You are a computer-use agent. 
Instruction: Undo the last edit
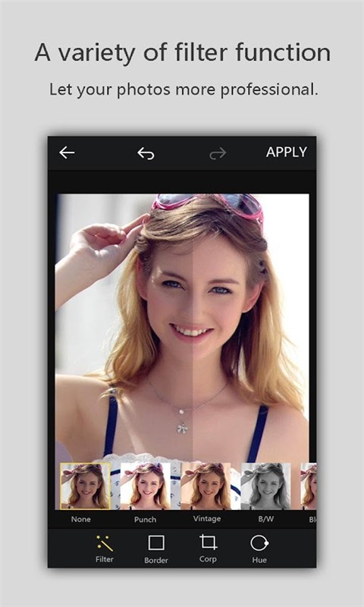coord(146,154)
